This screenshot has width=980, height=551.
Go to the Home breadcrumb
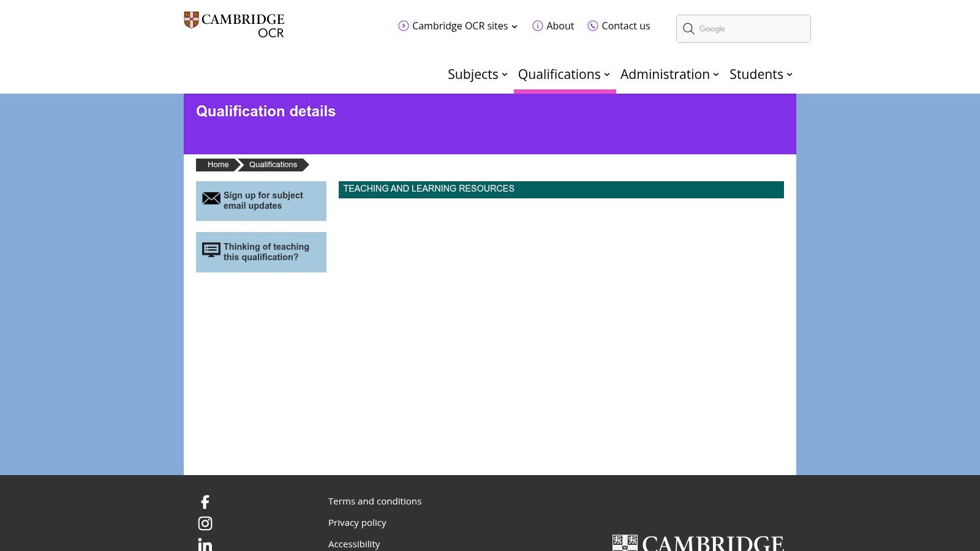pyautogui.click(x=218, y=165)
